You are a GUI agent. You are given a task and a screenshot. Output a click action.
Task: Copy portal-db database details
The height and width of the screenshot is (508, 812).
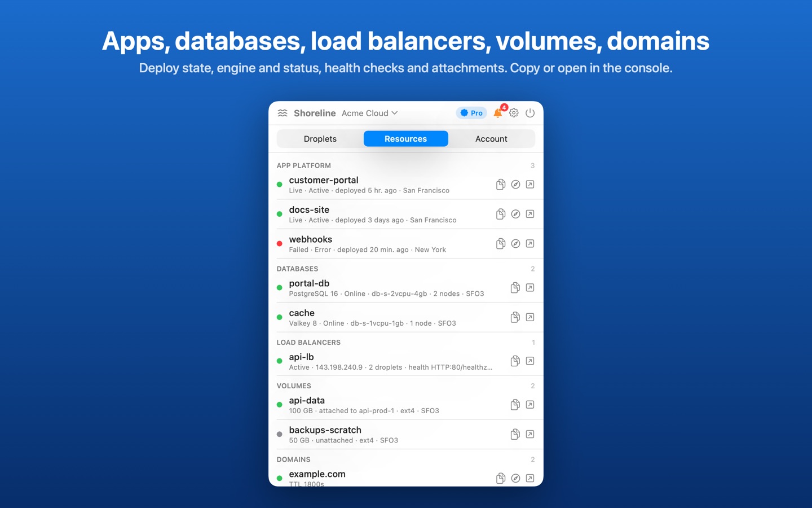(x=515, y=288)
